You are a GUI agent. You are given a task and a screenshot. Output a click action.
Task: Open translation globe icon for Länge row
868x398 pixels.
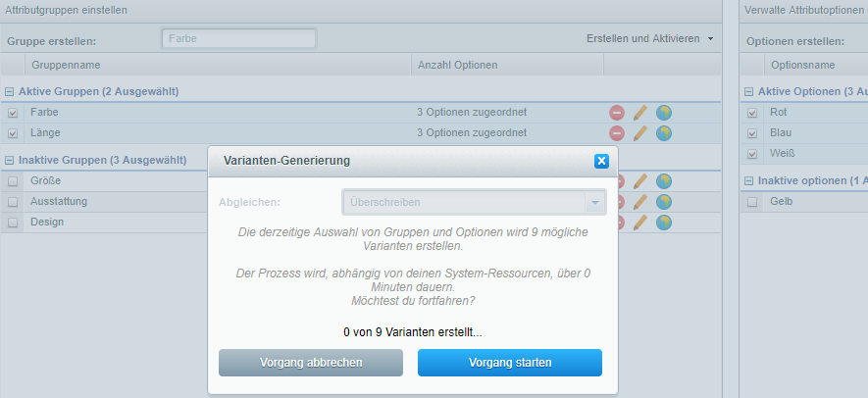pyautogui.click(x=664, y=133)
